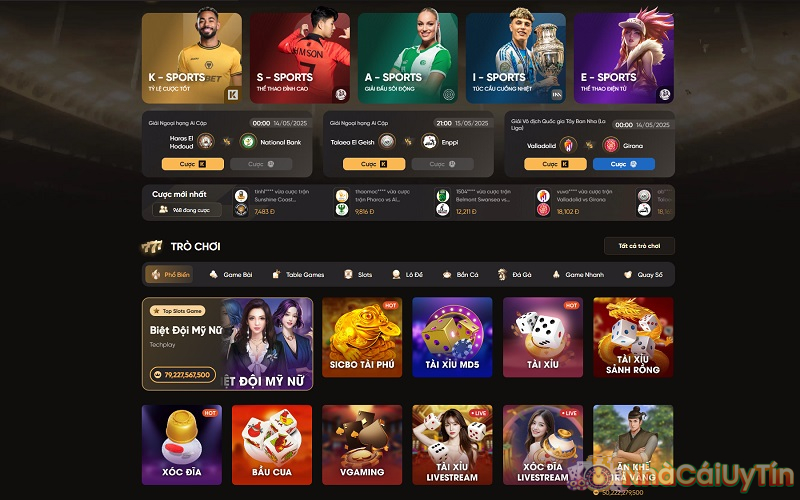
Task: Select the Bắn Cá category tab
Action: 460,274
